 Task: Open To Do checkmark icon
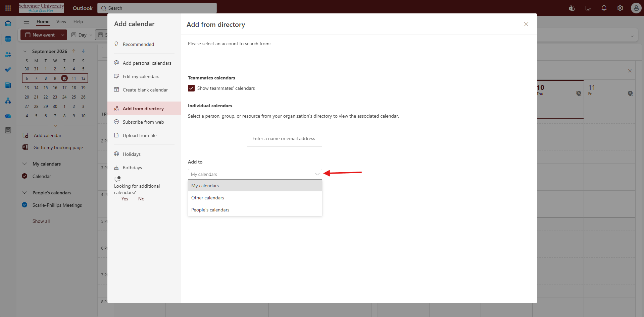8,70
